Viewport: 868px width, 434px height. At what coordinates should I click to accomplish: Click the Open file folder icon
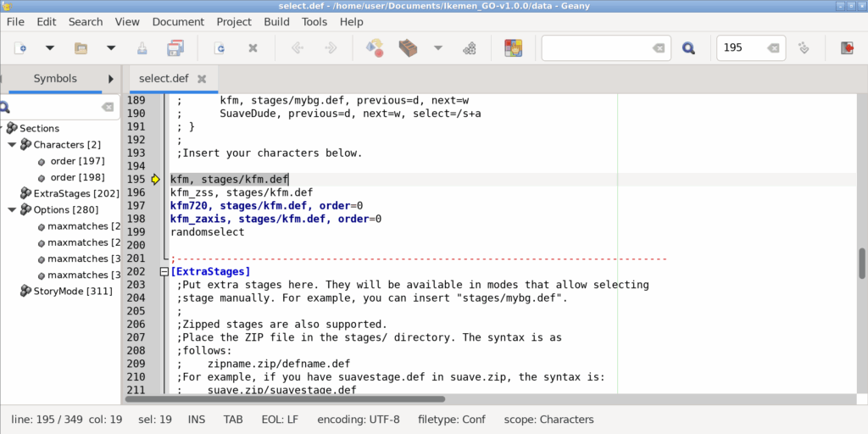[x=81, y=48]
